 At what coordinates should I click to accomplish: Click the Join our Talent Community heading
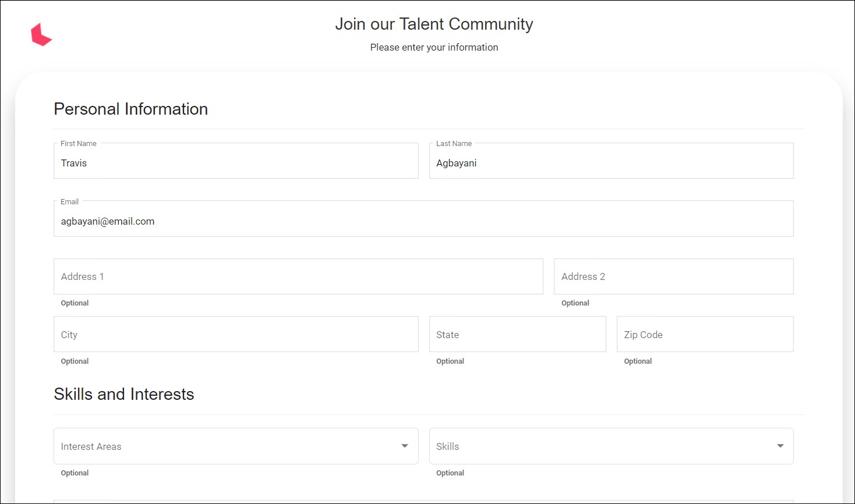pos(433,24)
